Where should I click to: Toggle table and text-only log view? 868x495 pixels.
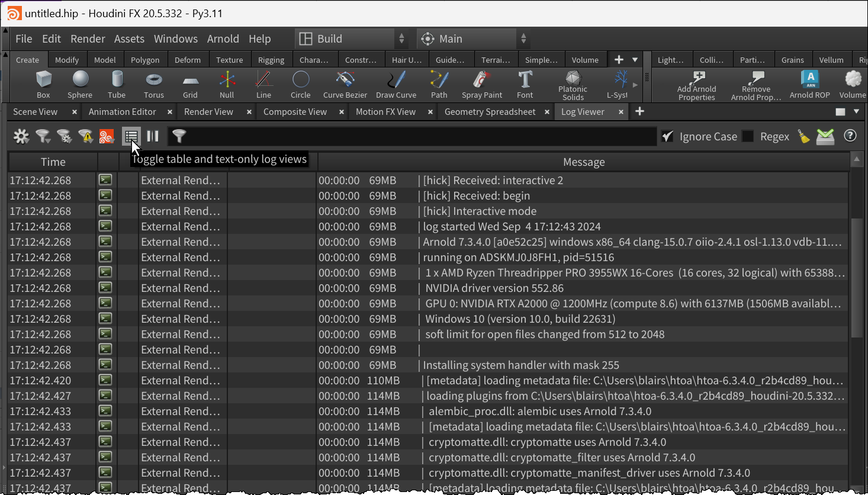tap(131, 137)
